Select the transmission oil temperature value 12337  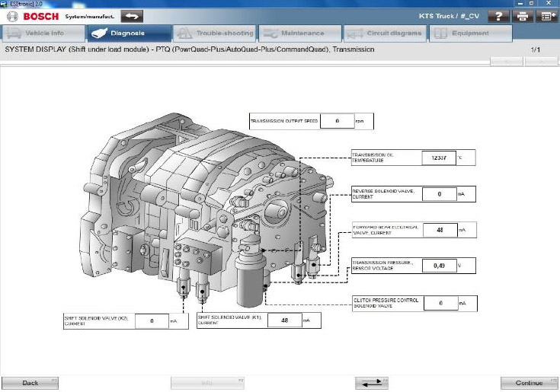click(x=439, y=158)
